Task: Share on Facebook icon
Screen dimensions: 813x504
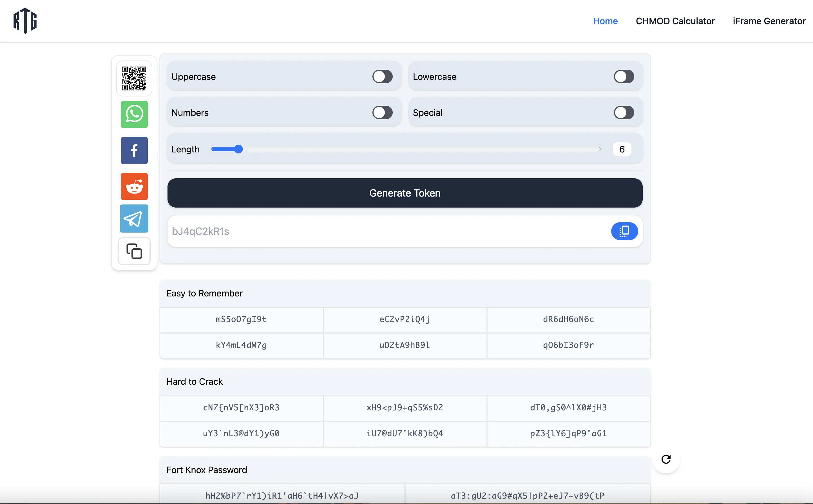Action: [x=134, y=150]
